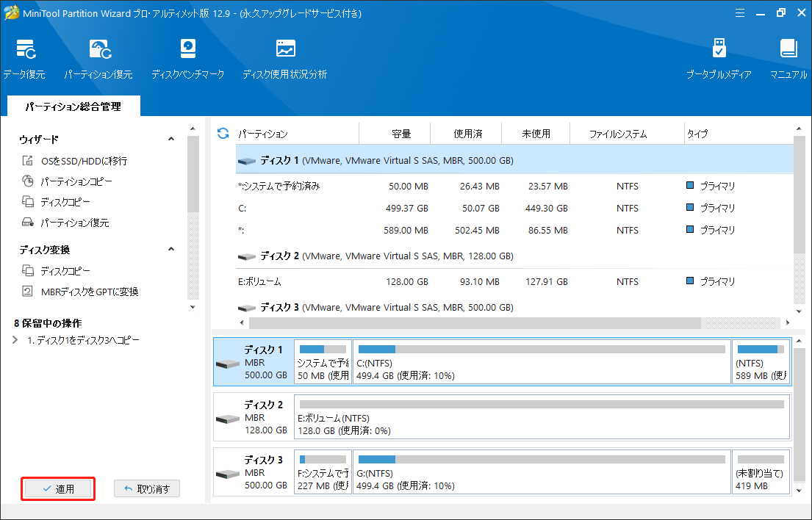Screen dimensions: 812x520
Task: Choose MBRディスクをGPTに変換
Action: [x=80, y=292]
